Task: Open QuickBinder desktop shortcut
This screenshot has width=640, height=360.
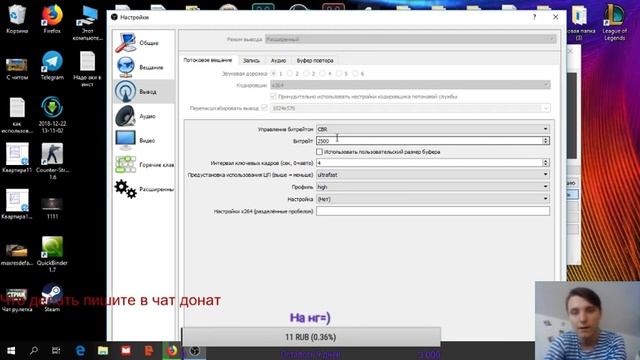Action: click(52, 254)
